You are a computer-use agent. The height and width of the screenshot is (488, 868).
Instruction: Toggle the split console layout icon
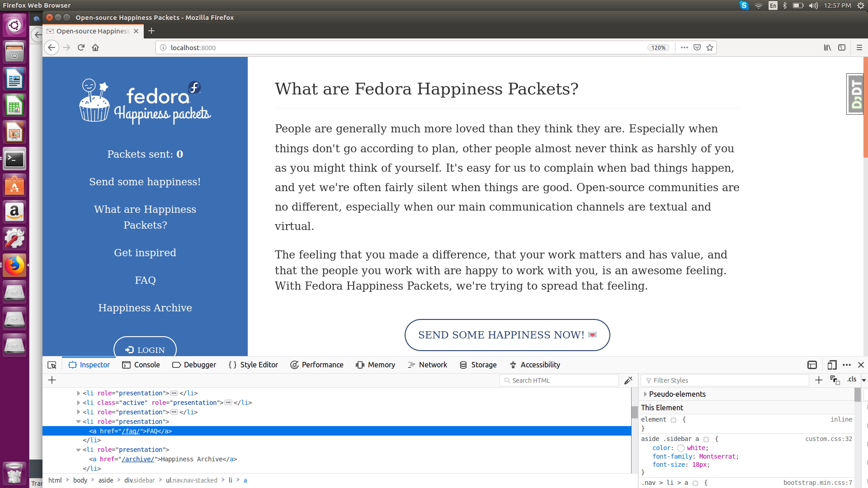812,365
